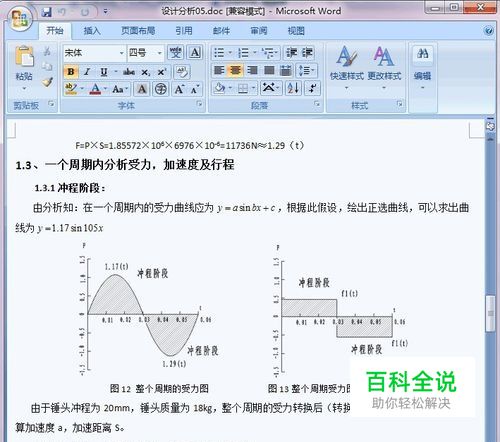Switch to the 开始 tab
Screen dimensions: 500x442
point(55,31)
